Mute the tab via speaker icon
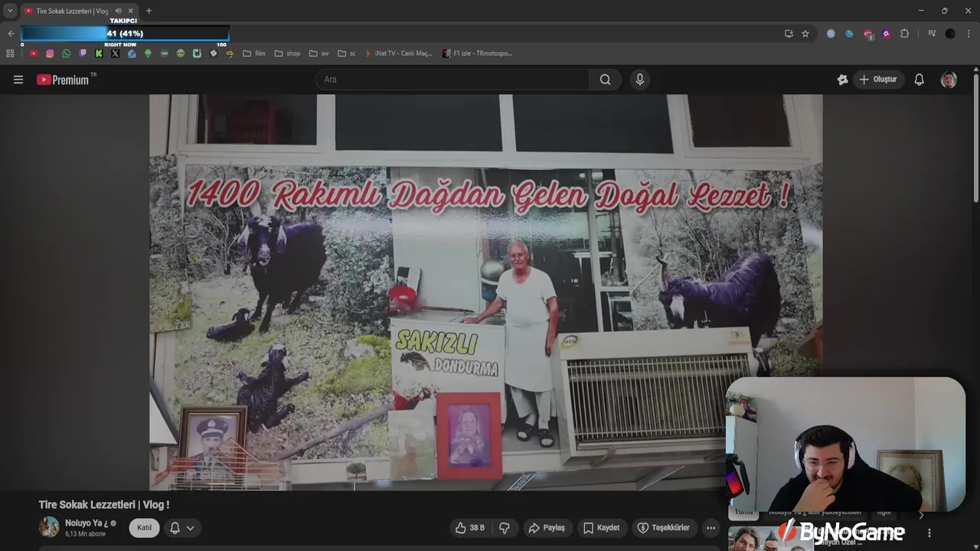 point(119,11)
